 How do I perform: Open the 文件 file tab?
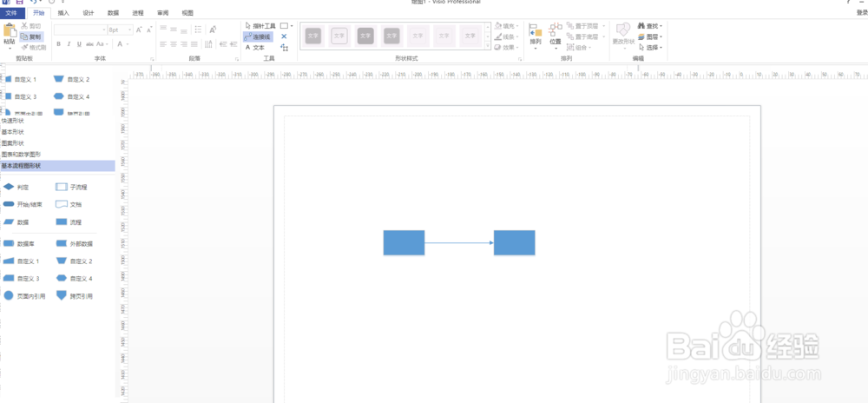[x=12, y=13]
